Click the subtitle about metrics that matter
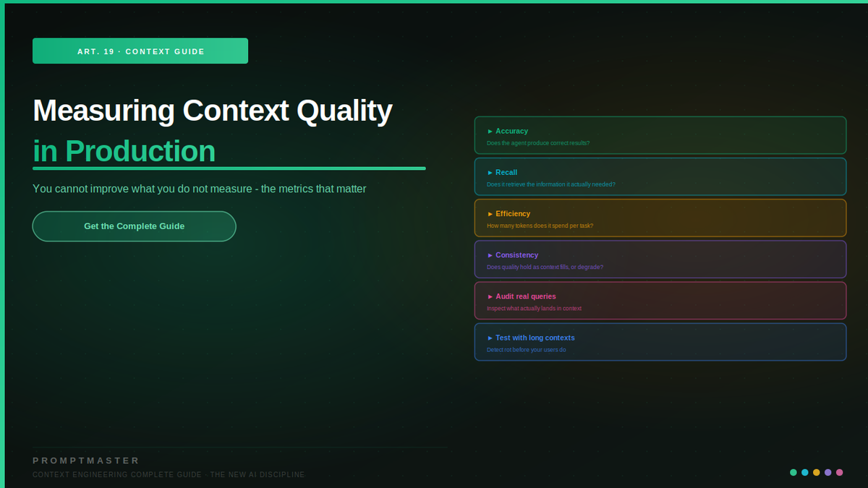 pos(200,189)
